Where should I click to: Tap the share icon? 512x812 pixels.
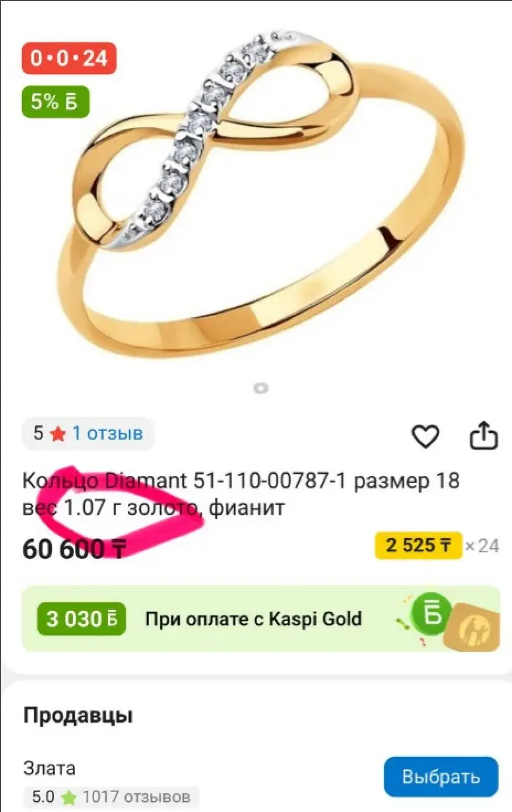[x=483, y=436]
